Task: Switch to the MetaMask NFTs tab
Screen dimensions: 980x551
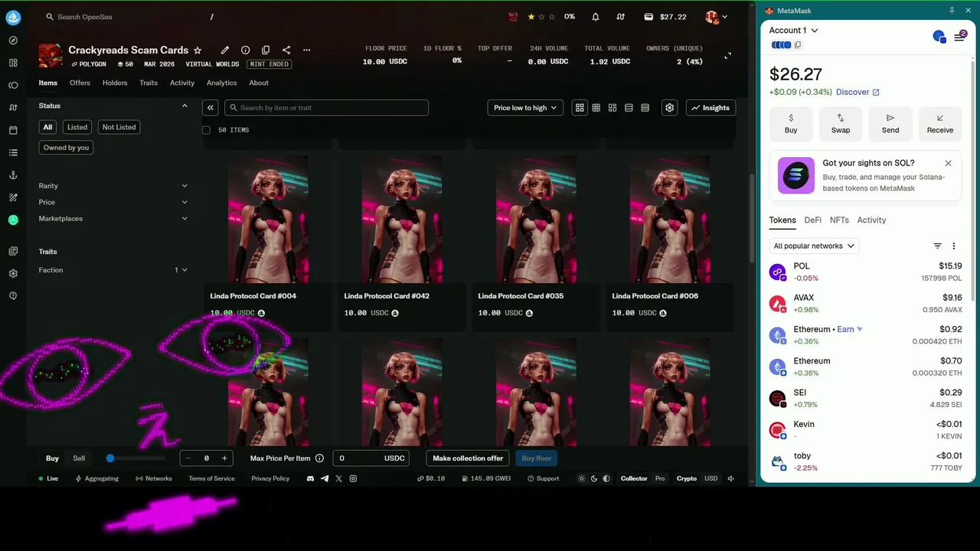Action: pos(839,220)
